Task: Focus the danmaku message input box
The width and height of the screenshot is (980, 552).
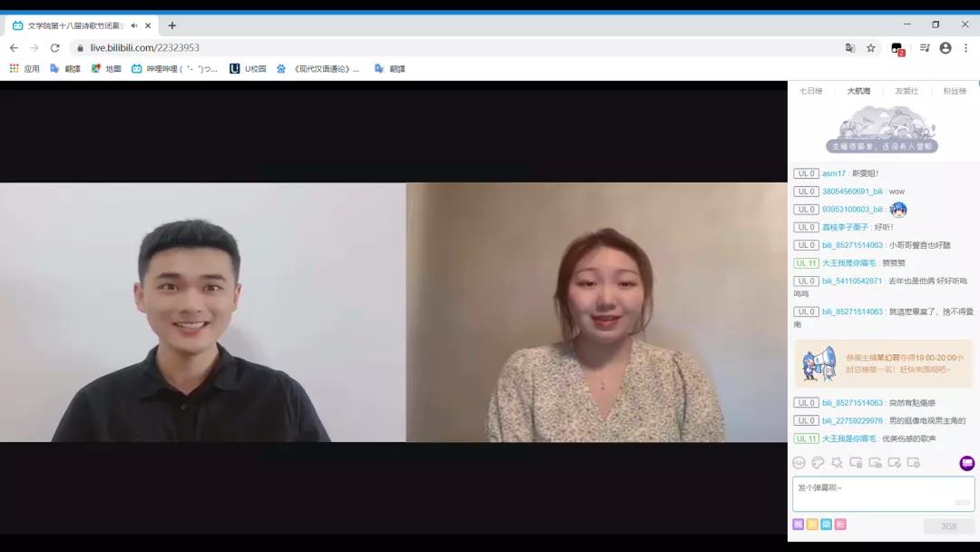Action: pos(883,494)
